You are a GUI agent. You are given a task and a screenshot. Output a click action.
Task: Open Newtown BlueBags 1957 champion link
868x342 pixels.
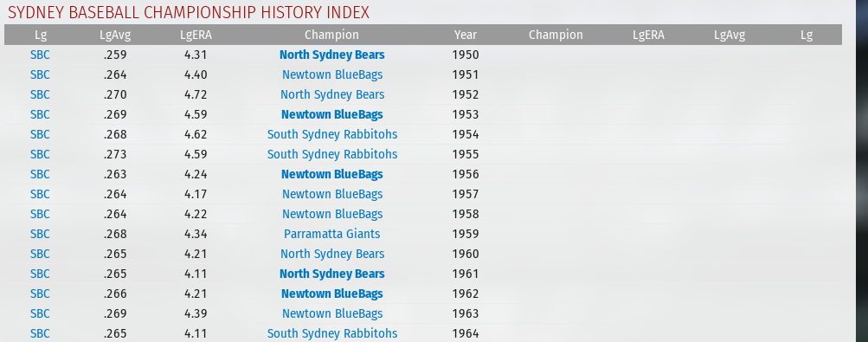tap(332, 194)
